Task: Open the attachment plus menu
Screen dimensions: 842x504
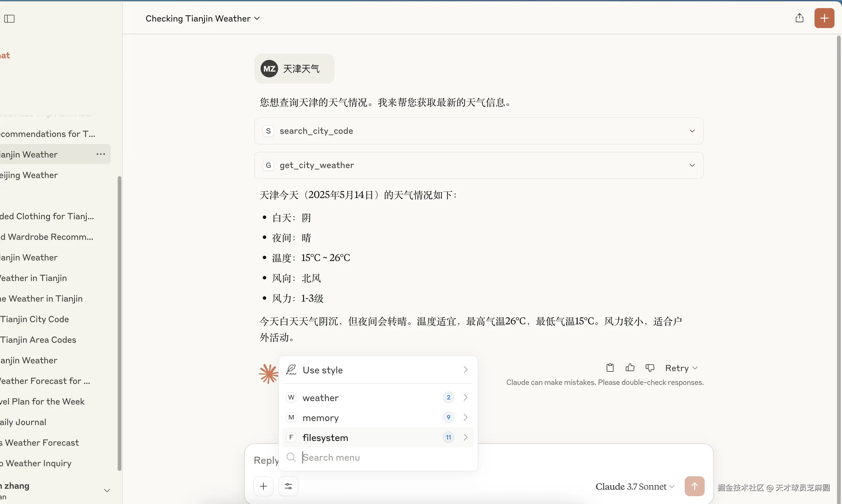Action: 263,486
